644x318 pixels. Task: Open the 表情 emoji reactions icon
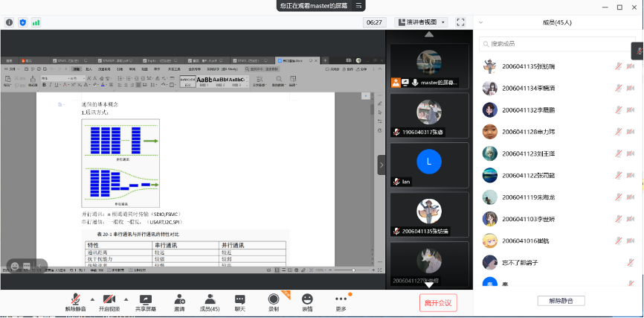(307, 299)
